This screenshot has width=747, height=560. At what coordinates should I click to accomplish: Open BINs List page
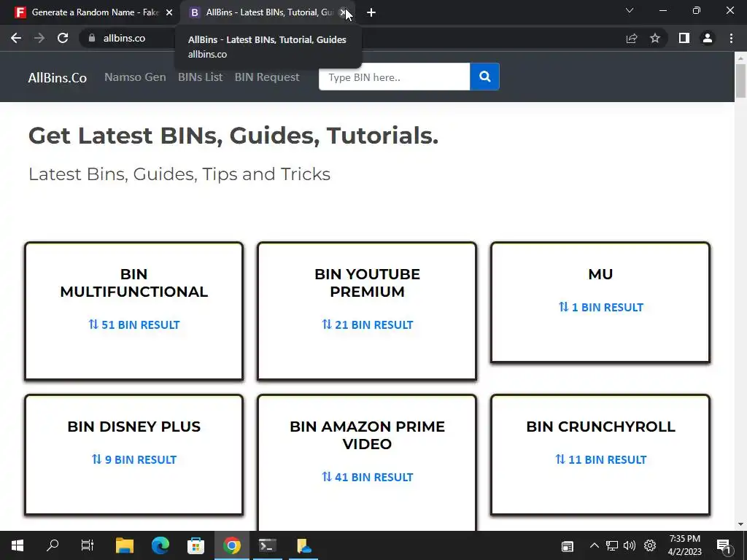[x=200, y=77]
